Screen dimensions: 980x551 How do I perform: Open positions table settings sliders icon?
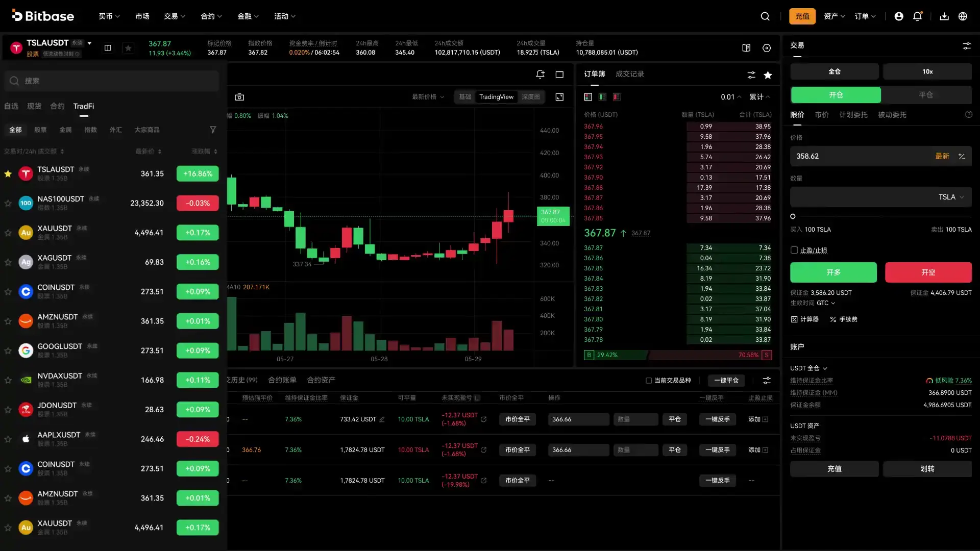[767, 381]
